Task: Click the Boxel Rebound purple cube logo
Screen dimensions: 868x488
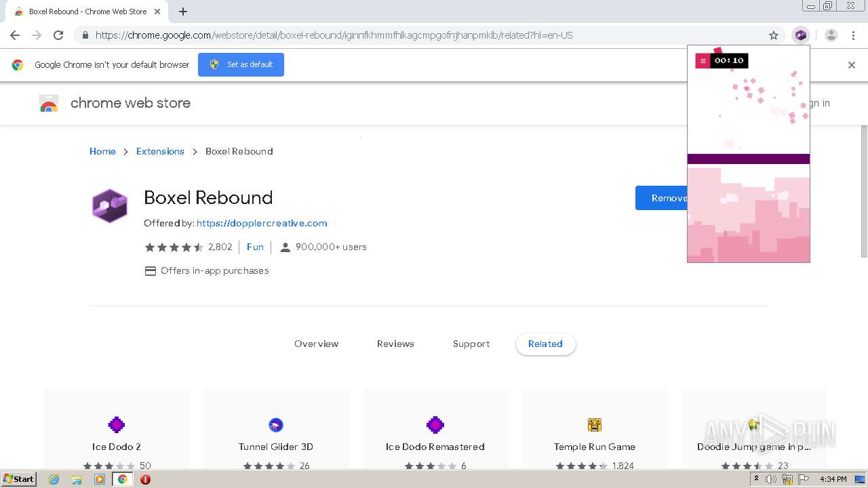Action: [x=109, y=206]
